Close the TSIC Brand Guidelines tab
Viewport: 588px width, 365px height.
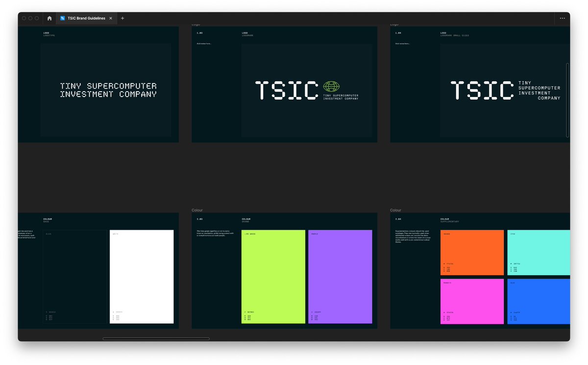111,18
